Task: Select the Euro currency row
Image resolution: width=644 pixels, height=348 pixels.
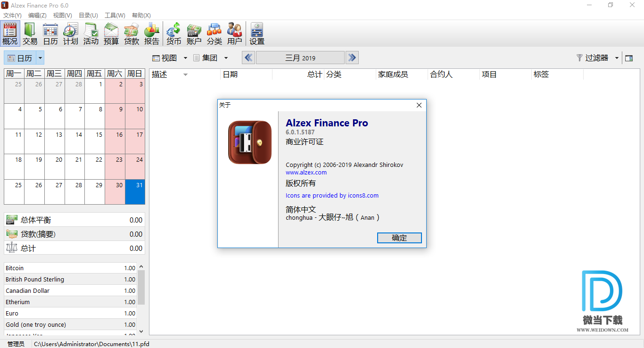Action: tap(71, 313)
